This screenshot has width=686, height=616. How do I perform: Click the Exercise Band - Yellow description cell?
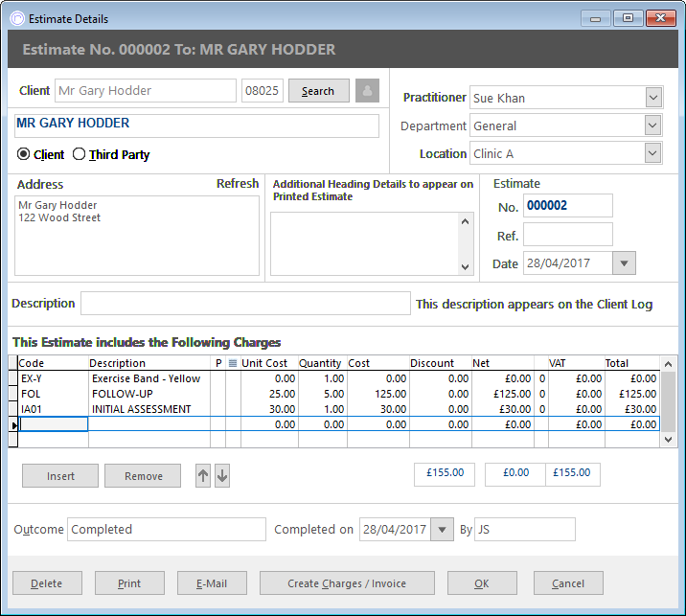pos(149,378)
